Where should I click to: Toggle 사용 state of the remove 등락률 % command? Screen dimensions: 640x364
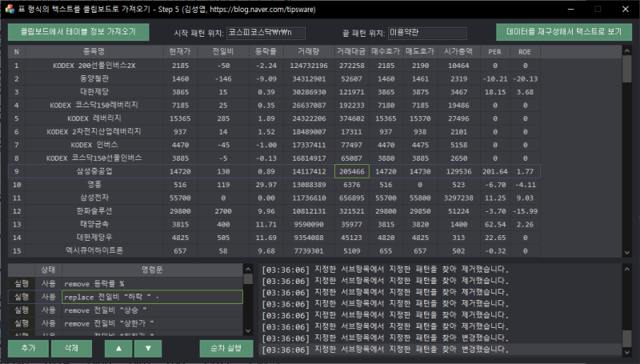coord(48,284)
